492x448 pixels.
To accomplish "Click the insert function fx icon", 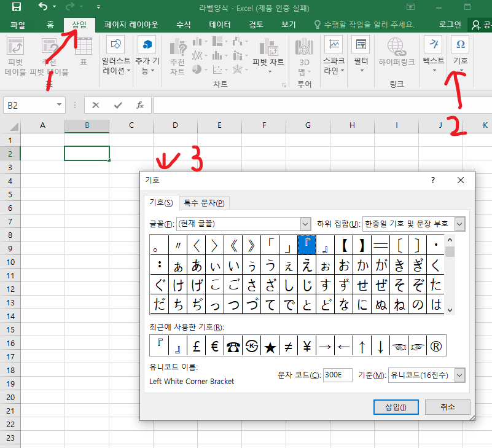I will 140,105.
